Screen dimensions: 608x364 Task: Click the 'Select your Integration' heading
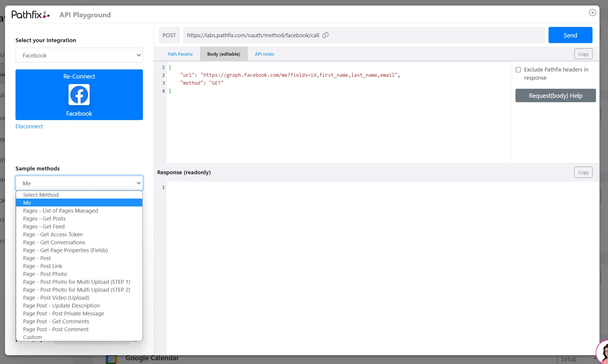(46, 40)
